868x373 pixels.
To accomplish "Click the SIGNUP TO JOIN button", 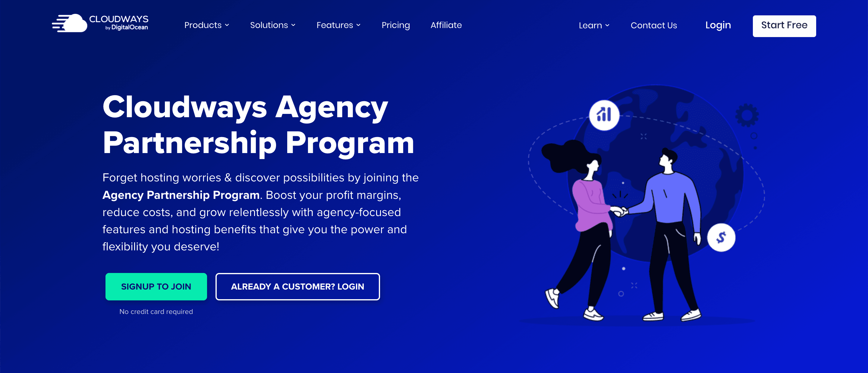I will 157,287.
